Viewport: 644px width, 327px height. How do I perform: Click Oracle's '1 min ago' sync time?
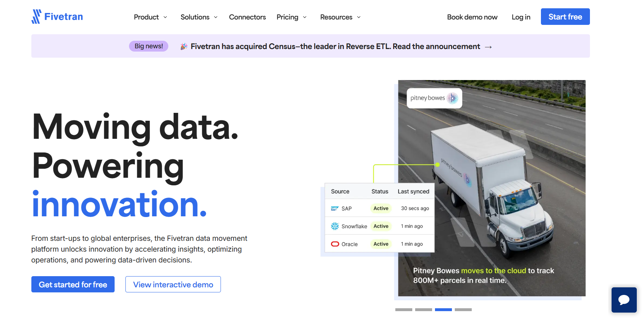pos(412,244)
